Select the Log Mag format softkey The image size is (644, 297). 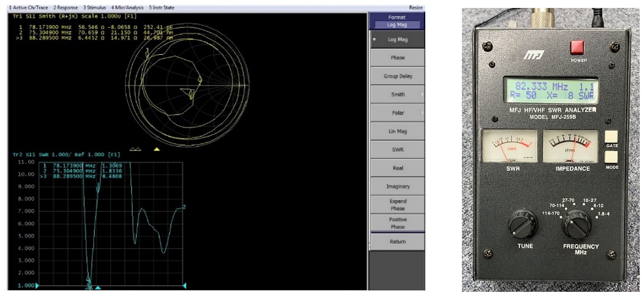[397, 39]
